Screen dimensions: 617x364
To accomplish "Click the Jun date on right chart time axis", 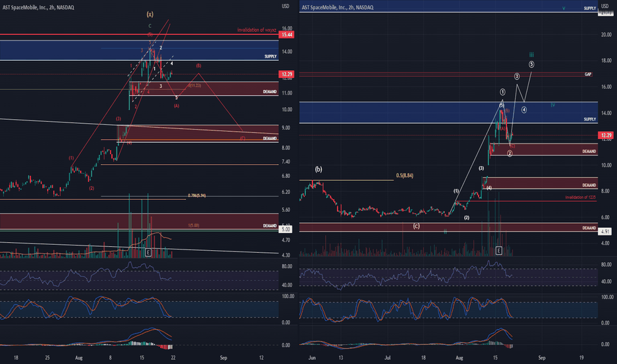I will [312, 357].
